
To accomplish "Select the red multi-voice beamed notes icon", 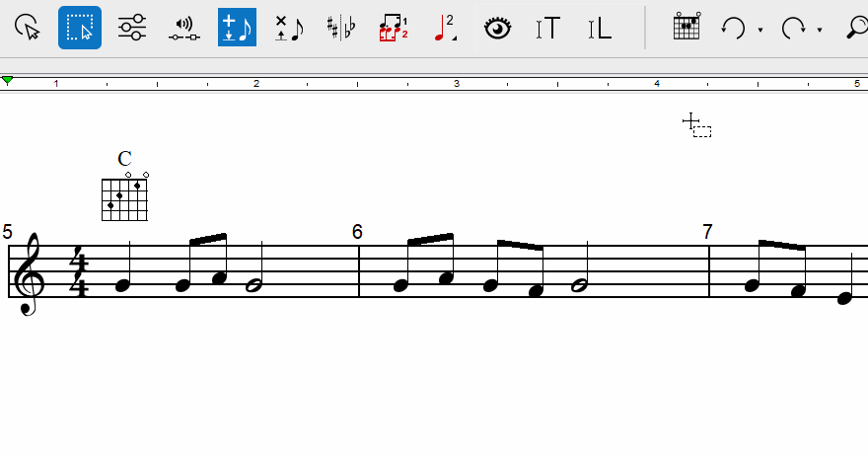I will point(394,28).
